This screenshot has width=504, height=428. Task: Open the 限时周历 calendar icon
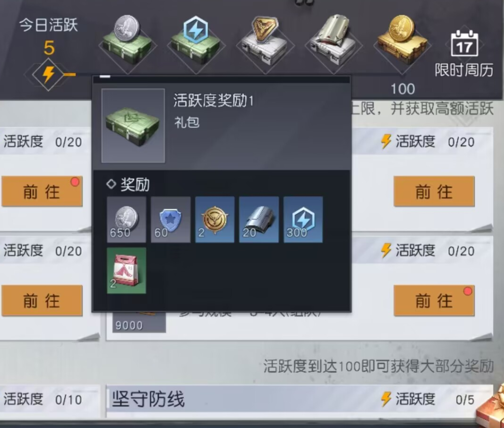click(464, 53)
